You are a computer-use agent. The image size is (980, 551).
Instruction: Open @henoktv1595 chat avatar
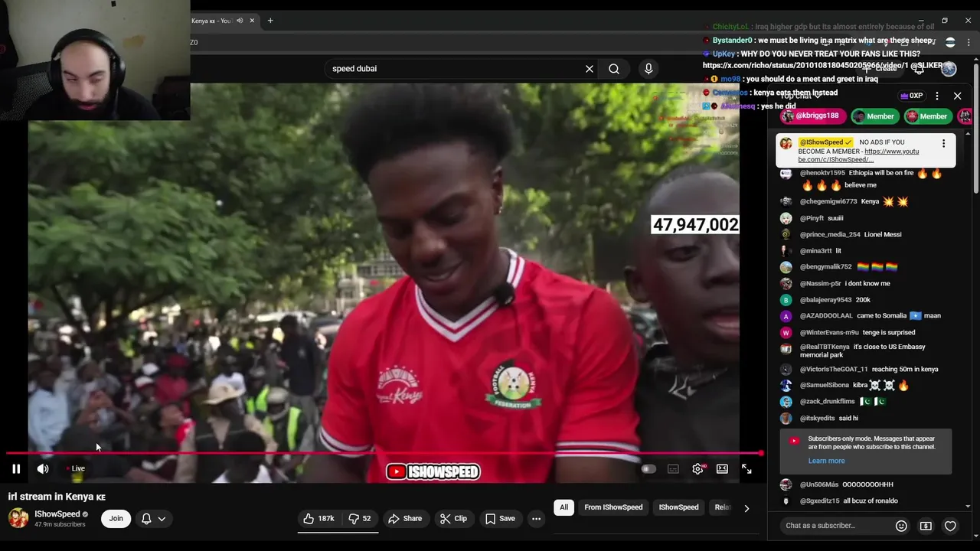[786, 174]
